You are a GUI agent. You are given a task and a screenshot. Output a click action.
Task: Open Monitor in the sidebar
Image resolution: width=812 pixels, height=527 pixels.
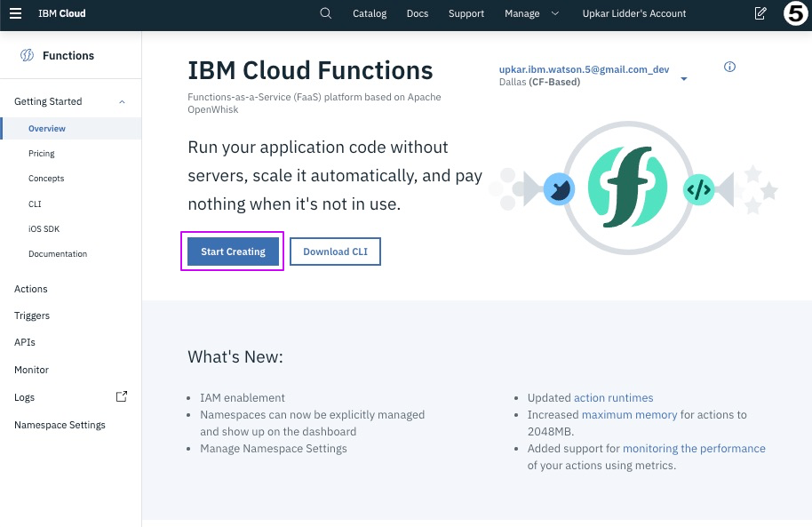click(x=31, y=370)
